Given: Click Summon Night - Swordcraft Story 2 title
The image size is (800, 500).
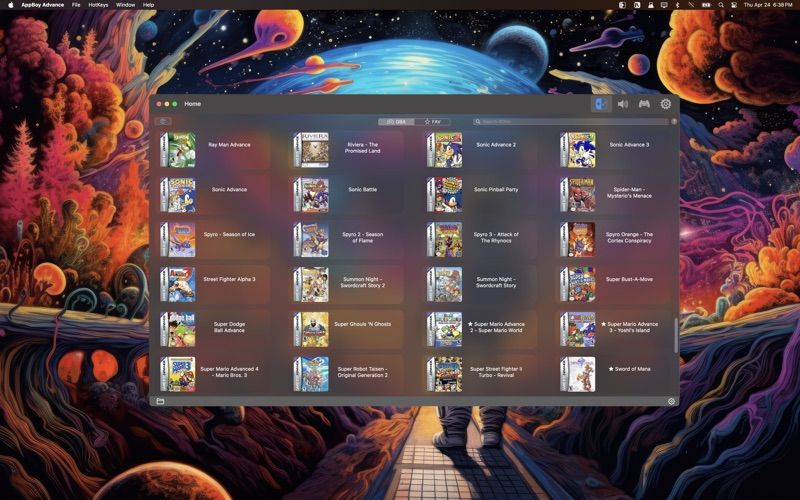Looking at the screenshot, I should click(363, 282).
